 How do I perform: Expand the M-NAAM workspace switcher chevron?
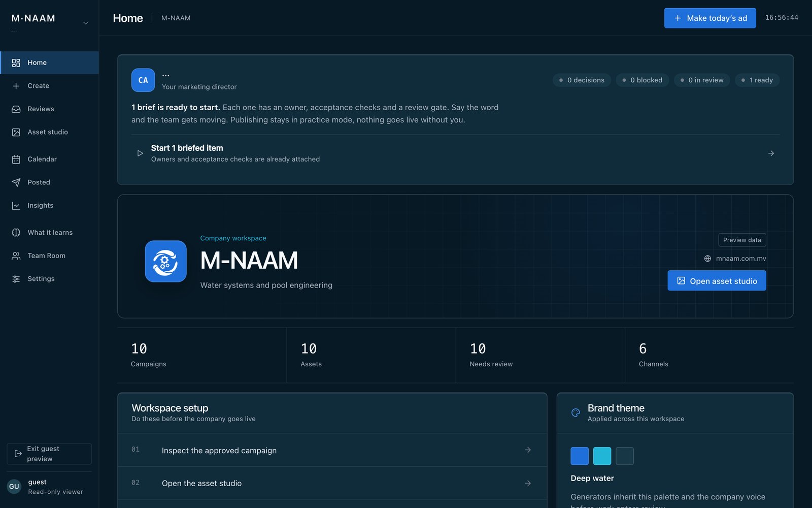[86, 23]
